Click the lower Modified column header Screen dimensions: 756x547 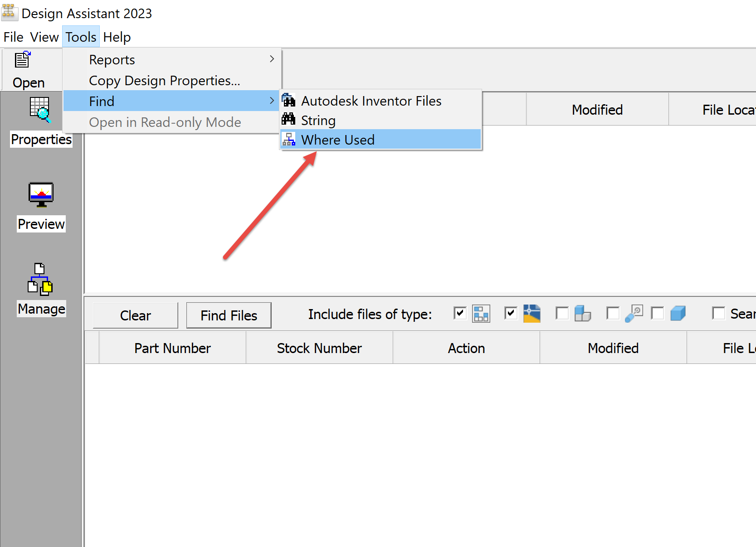point(613,348)
